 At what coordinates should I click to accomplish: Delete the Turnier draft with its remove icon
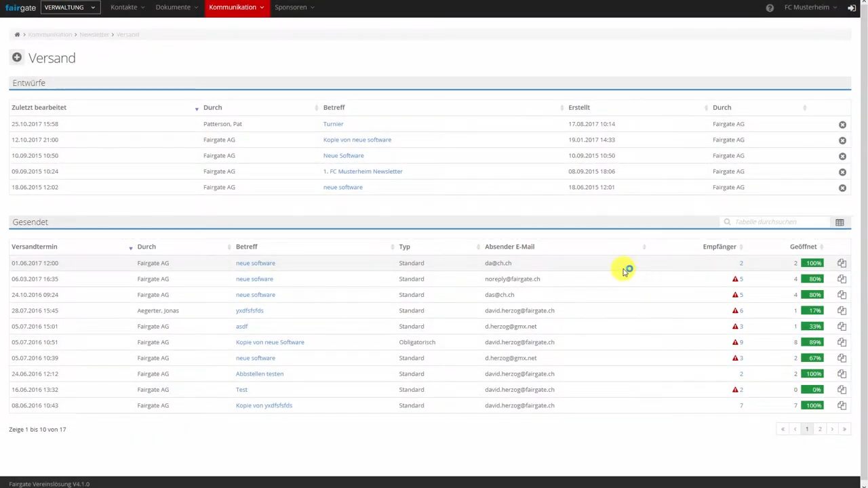[842, 125]
